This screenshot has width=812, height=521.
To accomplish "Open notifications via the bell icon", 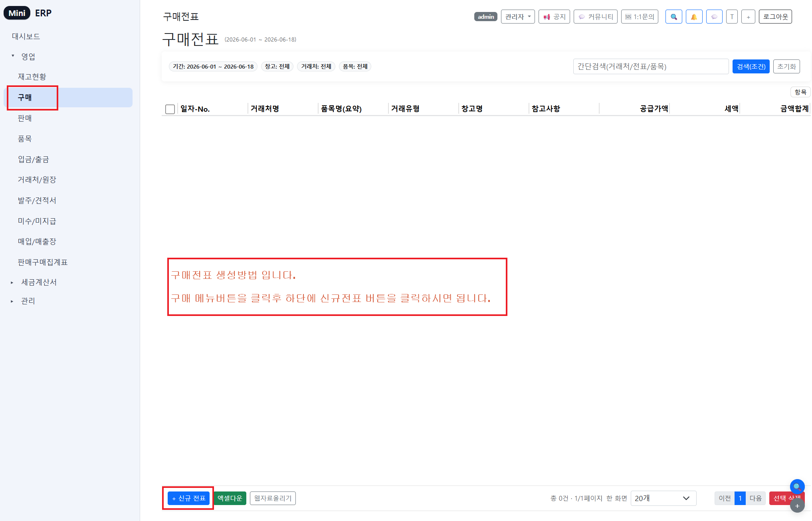I will click(x=694, y=17).
